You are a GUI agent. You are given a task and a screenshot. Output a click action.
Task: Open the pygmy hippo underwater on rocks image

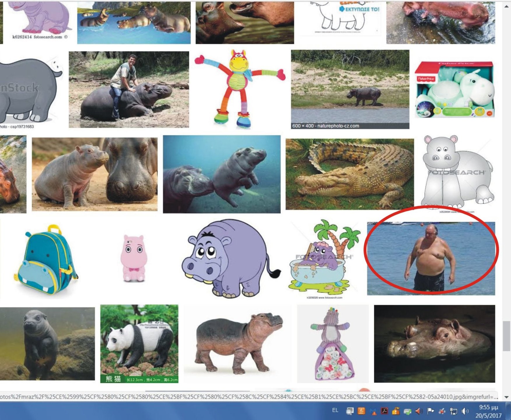pyautogui.click(x=47, y=344)
